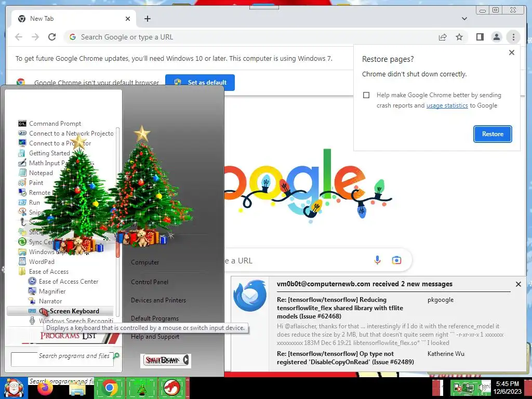This screenshot has height=399, width=532.
Task: Open the Chrome profile avatar
Action: point(496,37)
